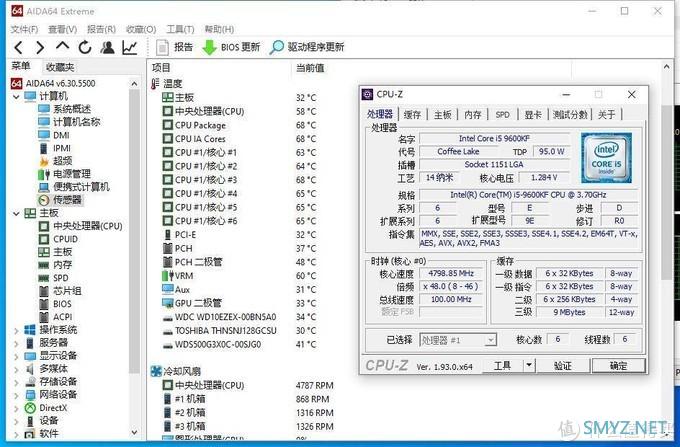Select SPD in the AIDA64 tree
This screenshot has height=447, width=680.
(53, 278)
